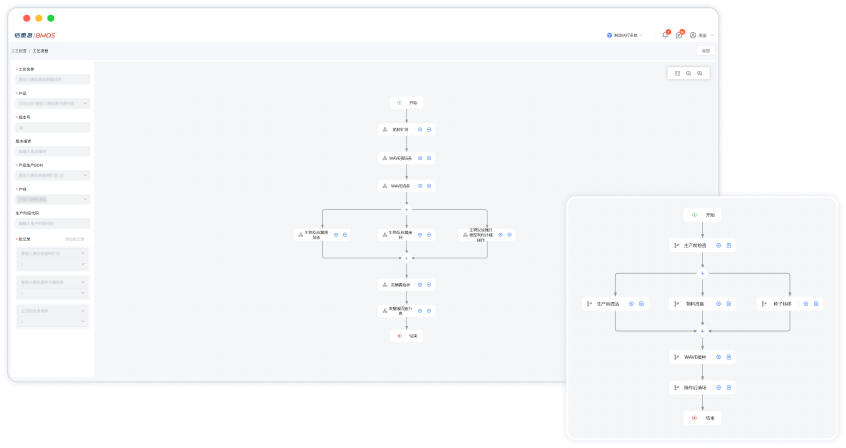Click the zoom out magnifier in canvas toolbar
This screenshot has height=448, width=846.
[x=688, y=73]
